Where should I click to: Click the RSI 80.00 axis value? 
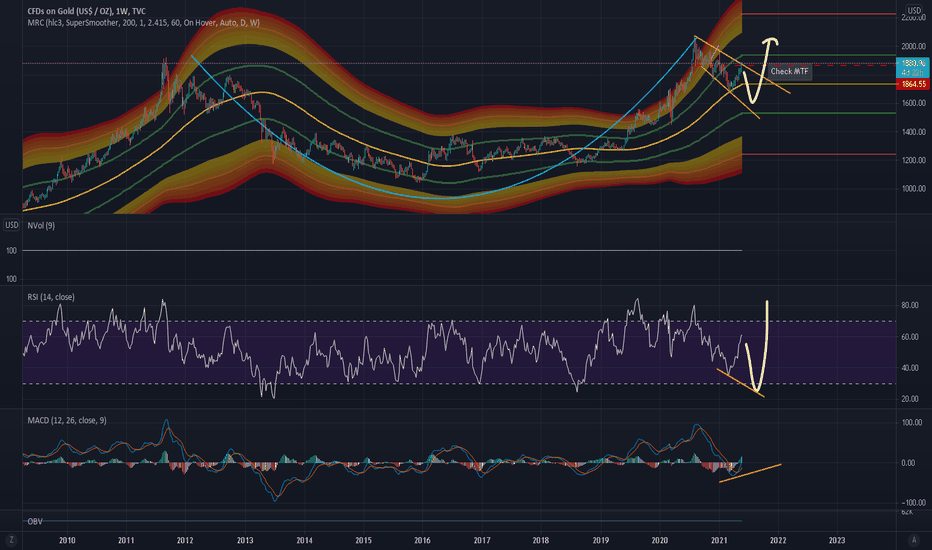[x=910, y=306]
